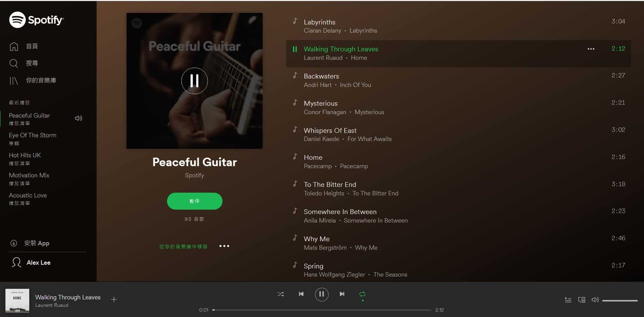Click the pause overlay on the Peaceful Guitar cover
The image size is (644, 317).
[x=195, y=81]
